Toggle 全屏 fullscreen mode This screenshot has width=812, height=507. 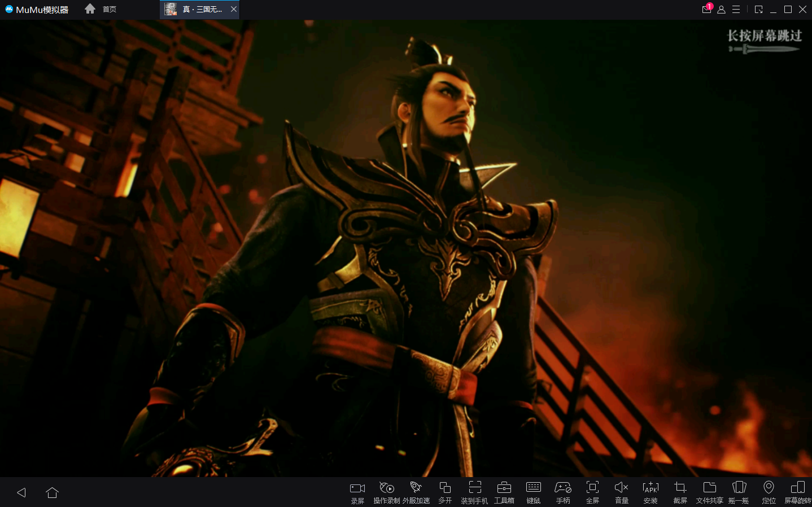coord(592,492)
